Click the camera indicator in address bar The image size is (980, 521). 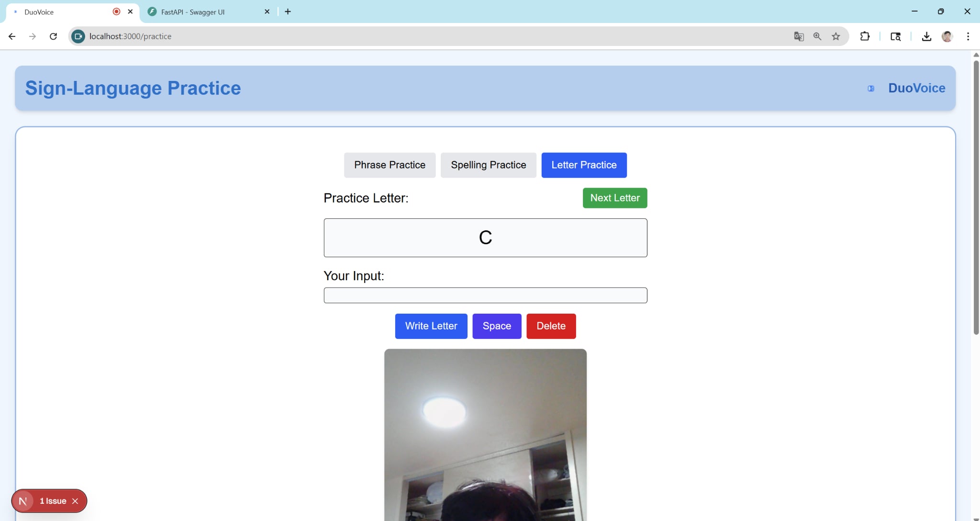(78, 36)
